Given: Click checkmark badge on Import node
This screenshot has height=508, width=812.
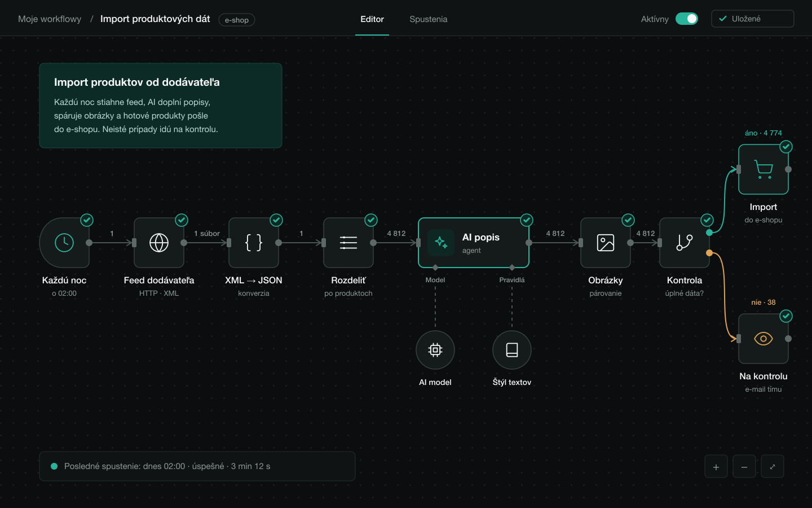Looking at the screenshot, I should click(786, 147).
